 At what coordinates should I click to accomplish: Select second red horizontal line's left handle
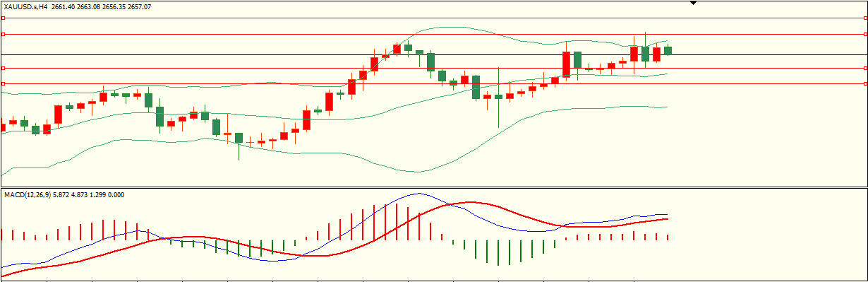click(3, 34)
